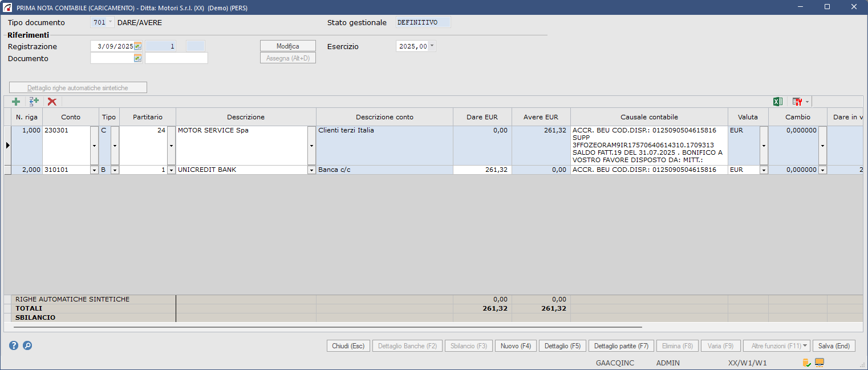Click the blue help question mark icon
The image size is (868, 370).
click(x=14, y=345)
